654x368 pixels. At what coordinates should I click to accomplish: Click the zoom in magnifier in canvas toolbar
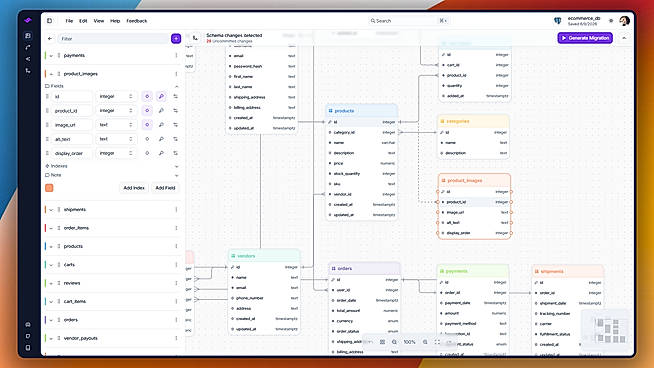(425, 342)
